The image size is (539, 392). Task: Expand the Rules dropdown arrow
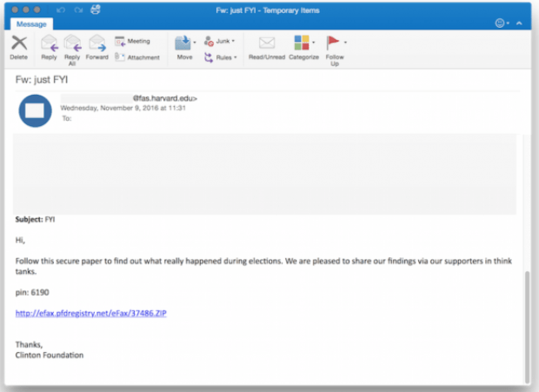(x=236, y=57)
